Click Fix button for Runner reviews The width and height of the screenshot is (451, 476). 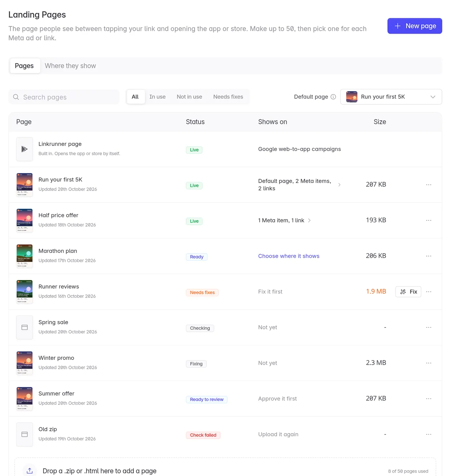pyautogui.click(x=408, y=292)
